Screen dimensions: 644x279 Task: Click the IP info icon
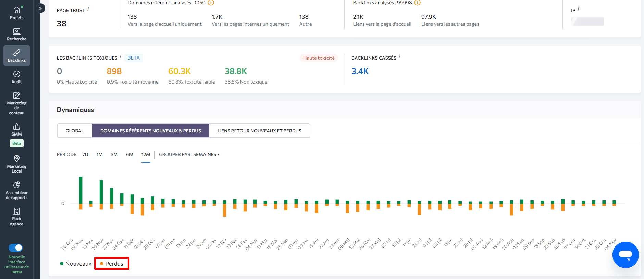[x=578, y=9]
